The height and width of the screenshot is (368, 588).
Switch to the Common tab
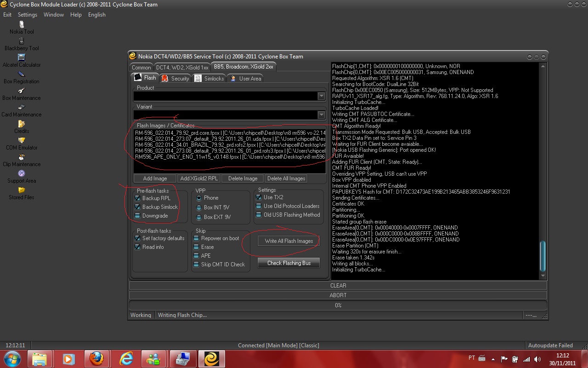(x=141, y=68)
